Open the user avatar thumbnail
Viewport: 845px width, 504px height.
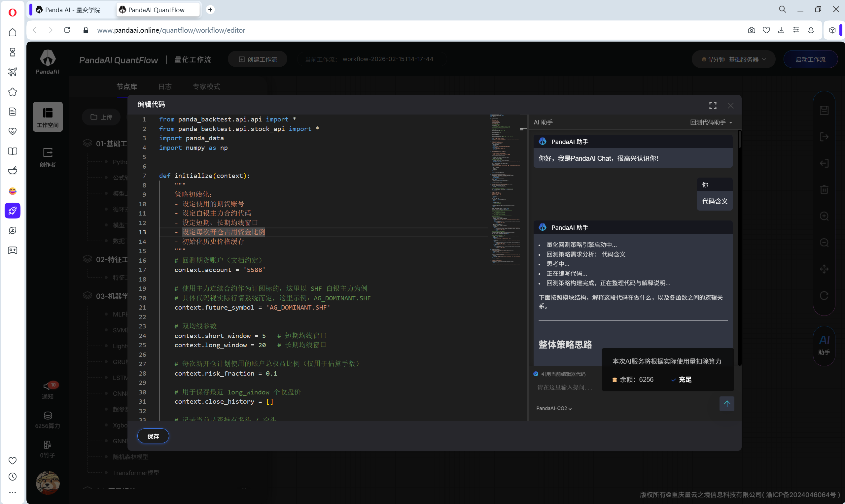(48, 483)
